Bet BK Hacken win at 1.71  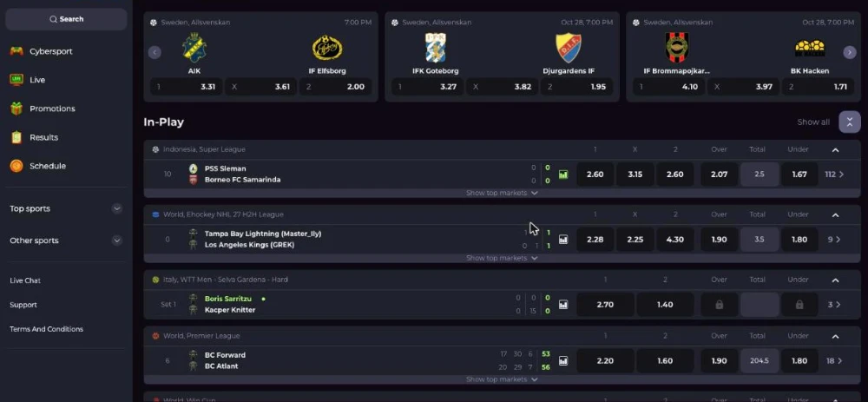(x=819, y=87)
